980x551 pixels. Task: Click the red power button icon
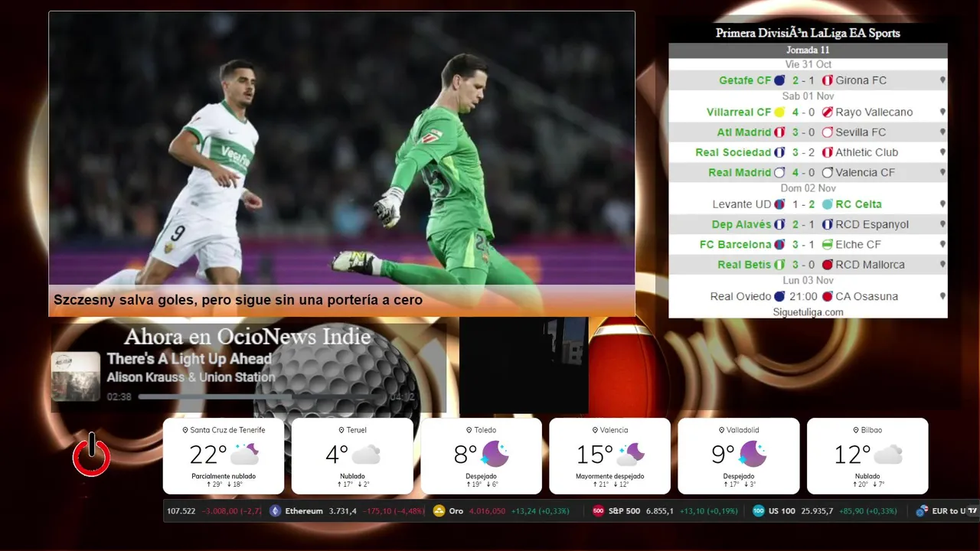point(91,455)
